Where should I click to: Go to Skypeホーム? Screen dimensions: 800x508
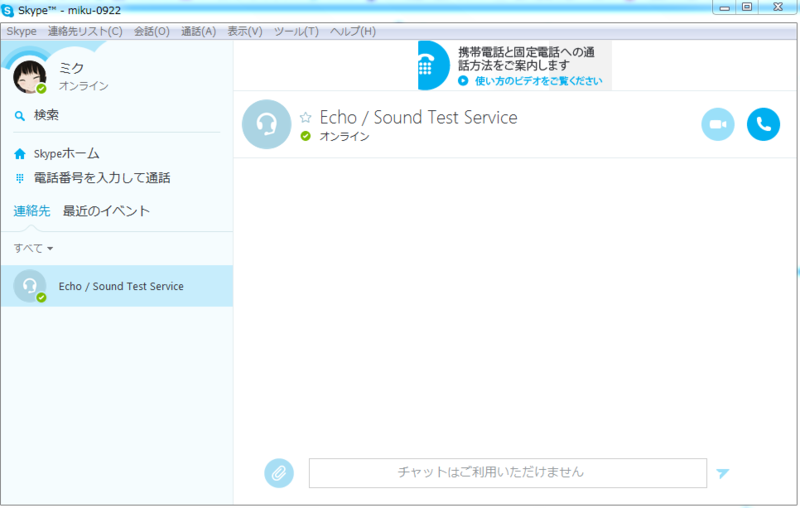click(66, 154)
